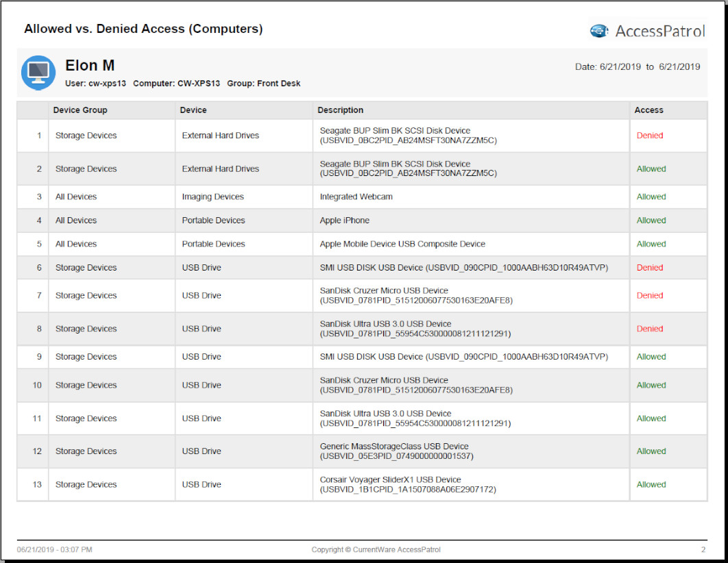Click the Access column header
The width and height of the screenshot is (728, 563).
click(648, 110)
